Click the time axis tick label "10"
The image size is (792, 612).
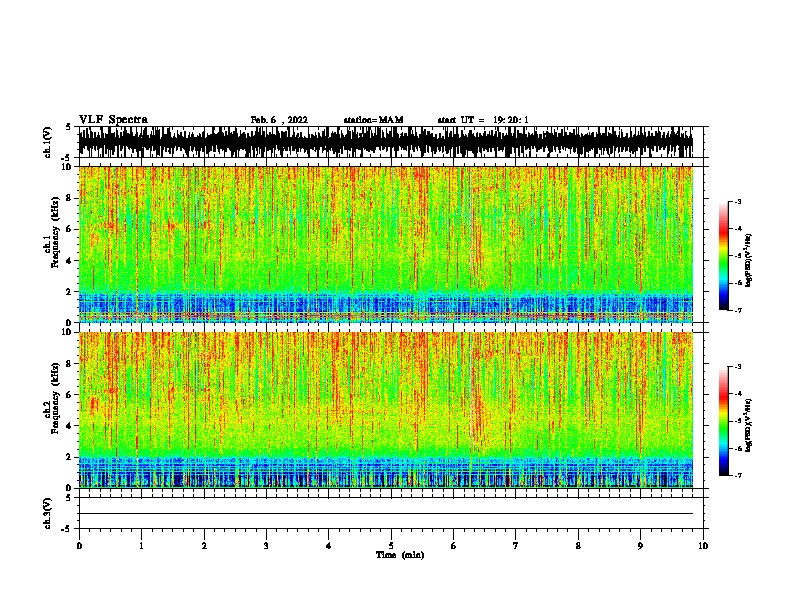[703, 545]
